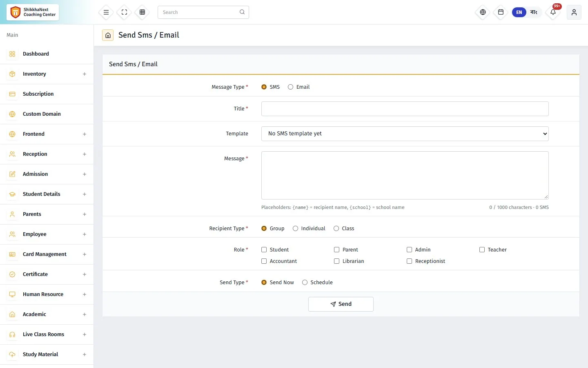Choose Class recipient type
The height and width of the screenshot is (368, 588).
click(x=336, y=229)
